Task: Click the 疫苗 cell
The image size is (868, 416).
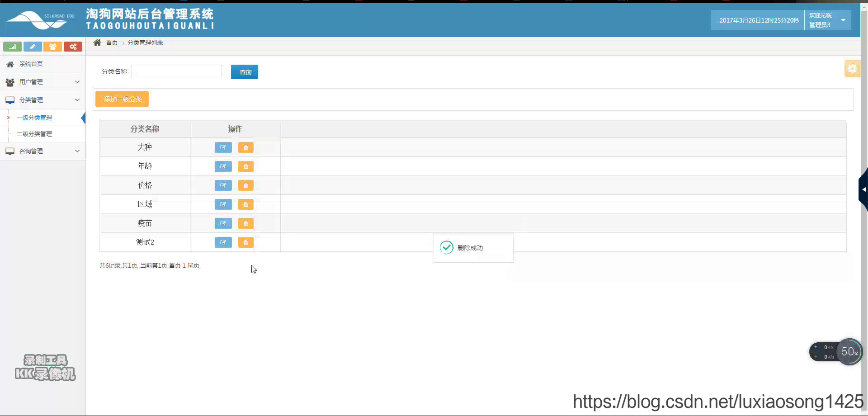Action: [x=145, y=223]
